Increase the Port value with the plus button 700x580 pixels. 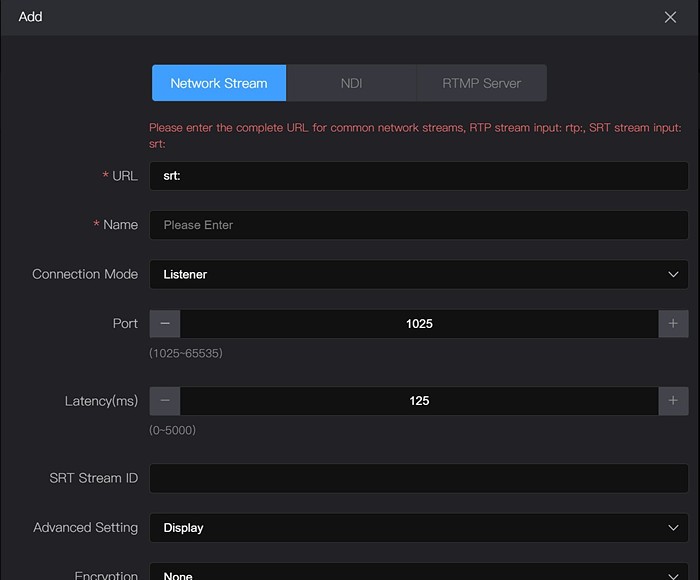click(673, 324)
